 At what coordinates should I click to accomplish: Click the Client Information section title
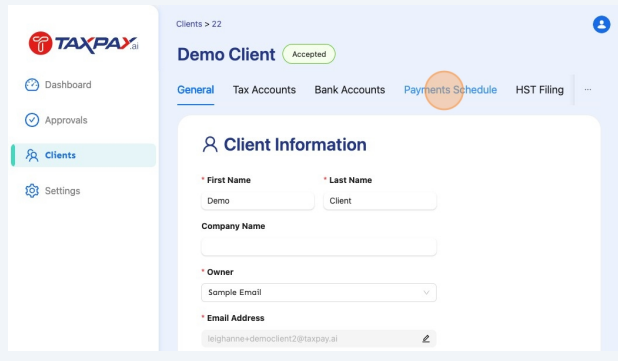click(295, 145)
